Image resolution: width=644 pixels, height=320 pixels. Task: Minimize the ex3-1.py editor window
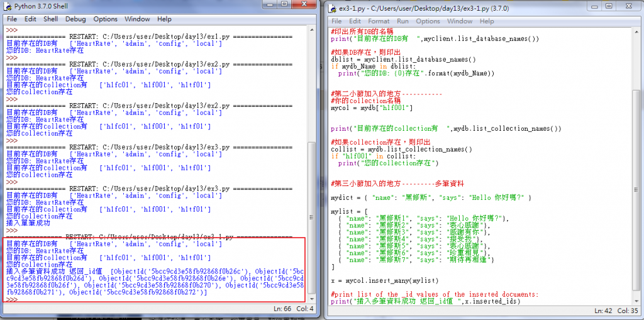pyautogui.click(x=595, y=6)
